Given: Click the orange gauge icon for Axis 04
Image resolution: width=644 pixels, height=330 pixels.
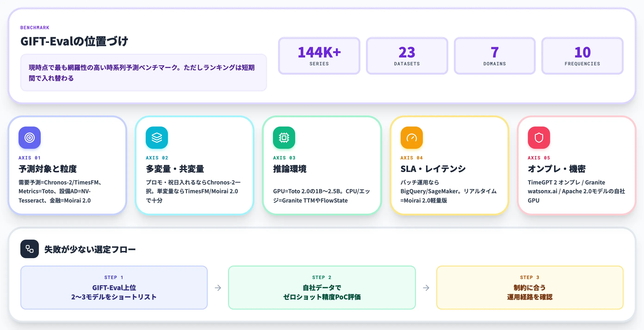Looking at the screenshot, I should tap(412, 137).
